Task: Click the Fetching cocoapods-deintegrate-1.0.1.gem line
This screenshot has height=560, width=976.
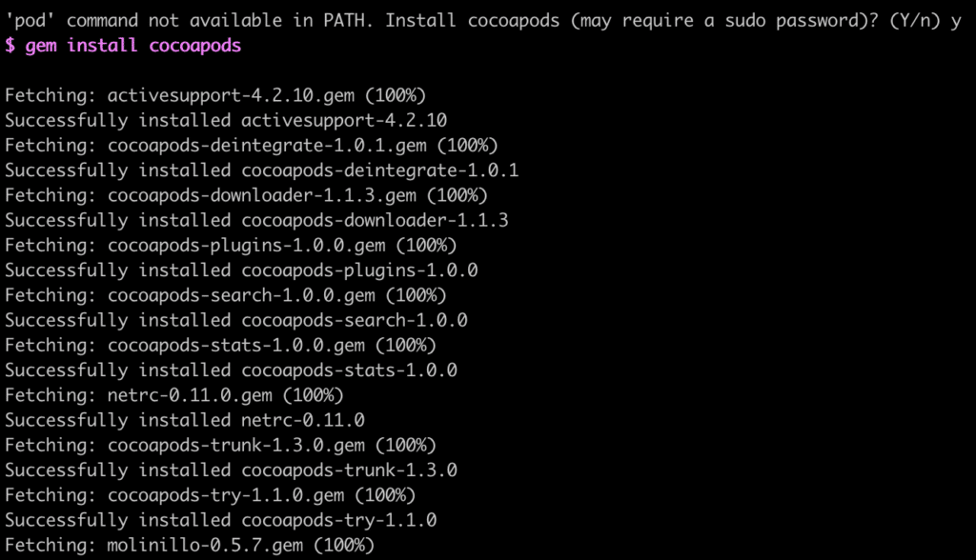Action: [252, 145]
